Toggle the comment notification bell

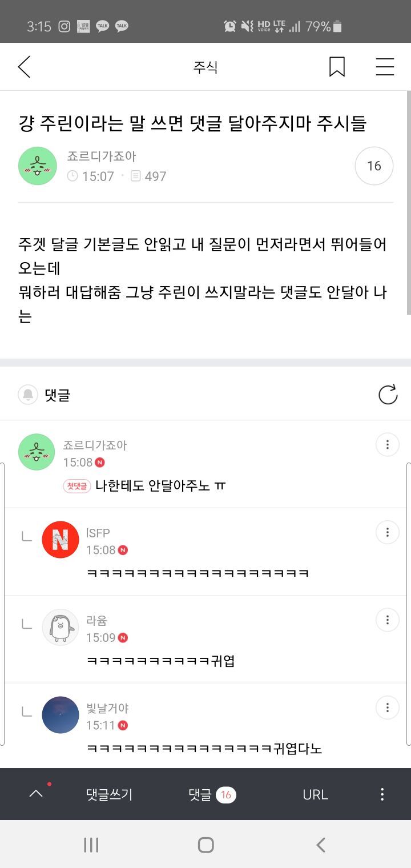point(28,395)
